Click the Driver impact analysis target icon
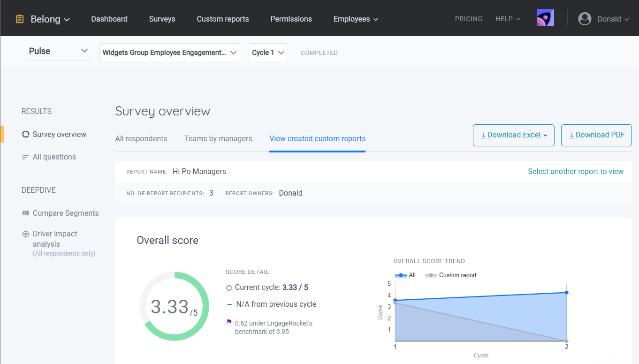 (26, 234)
